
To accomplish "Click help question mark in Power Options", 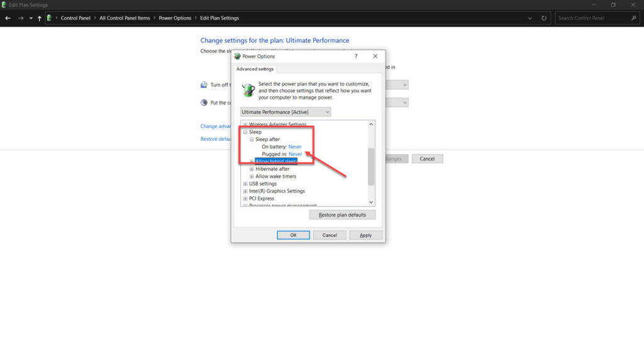I will pos(356,57).
